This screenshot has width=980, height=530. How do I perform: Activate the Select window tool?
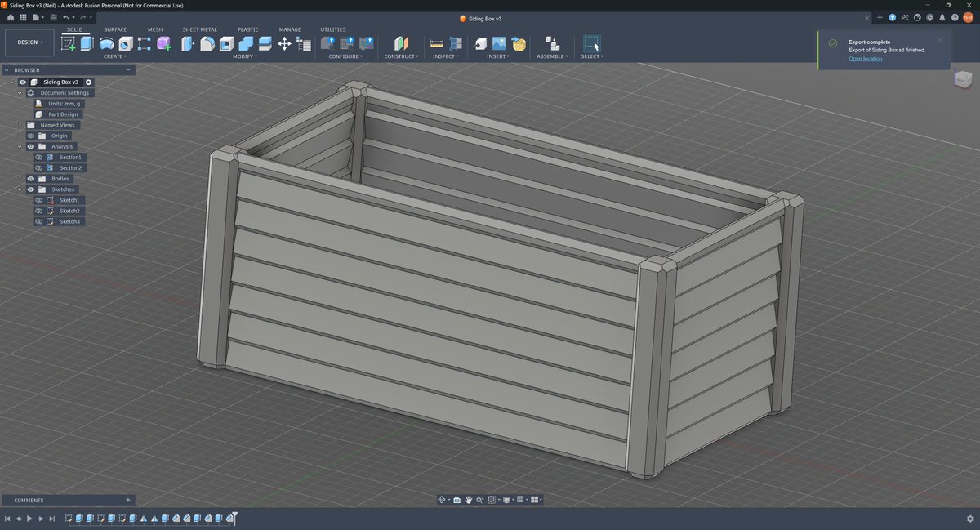592,44
